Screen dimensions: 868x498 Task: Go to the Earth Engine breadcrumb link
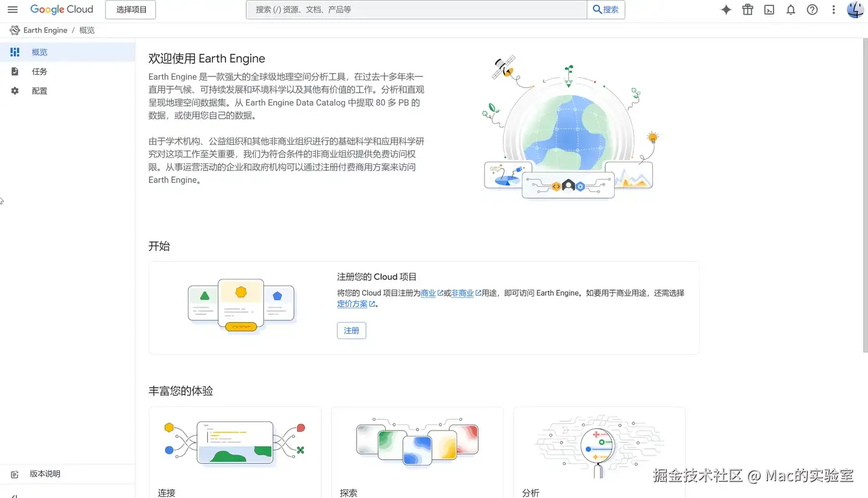click(45, 30)
